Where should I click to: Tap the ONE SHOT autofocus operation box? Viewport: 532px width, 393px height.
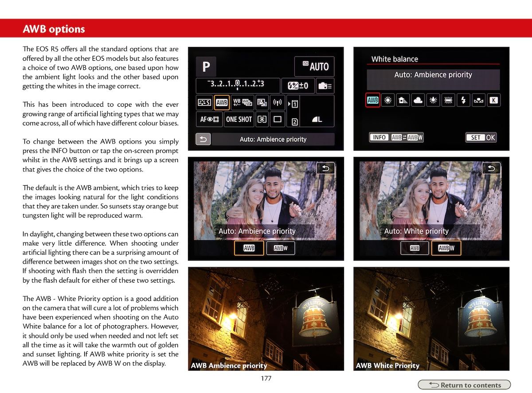239,119
